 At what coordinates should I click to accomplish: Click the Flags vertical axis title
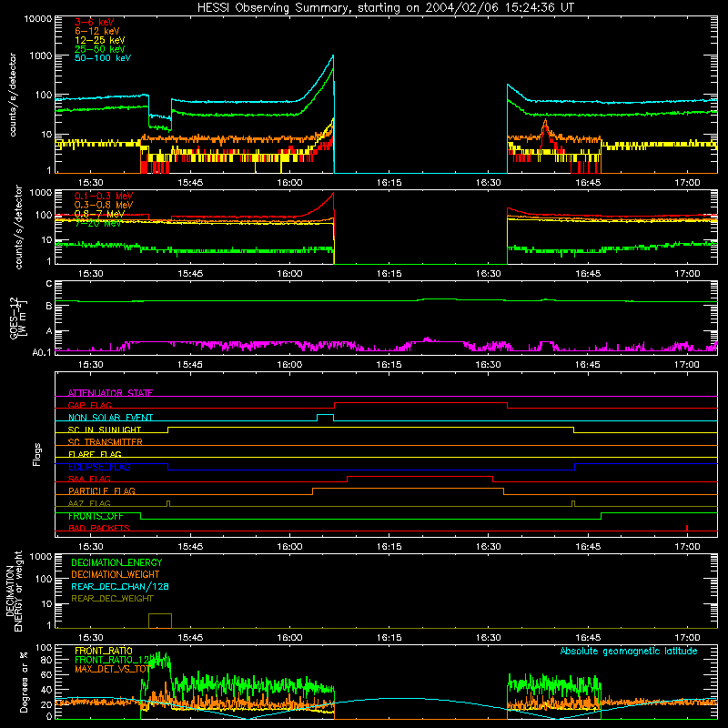point(37,454)
